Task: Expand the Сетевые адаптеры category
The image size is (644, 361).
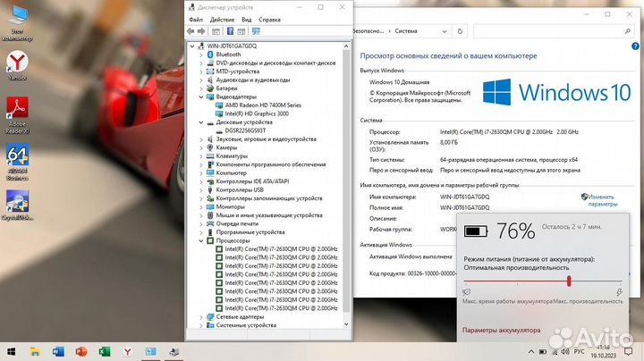Action: click(201, 317)
